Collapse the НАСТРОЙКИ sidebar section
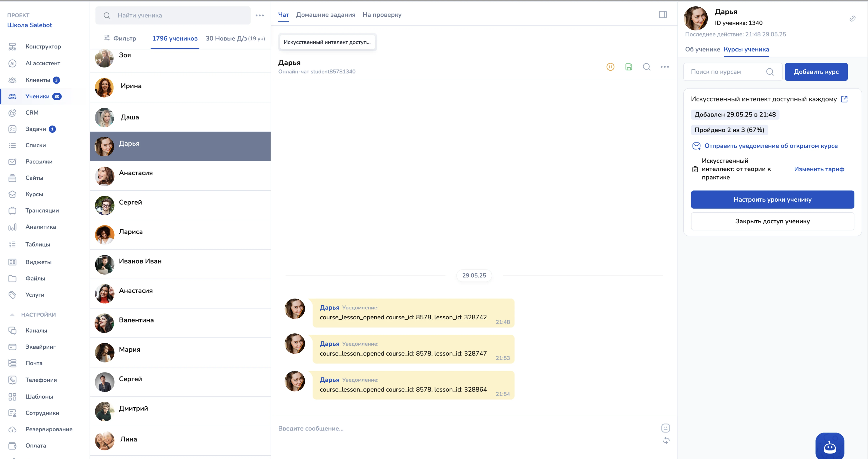Screen dimensions: 868x459 coord(12,314)
